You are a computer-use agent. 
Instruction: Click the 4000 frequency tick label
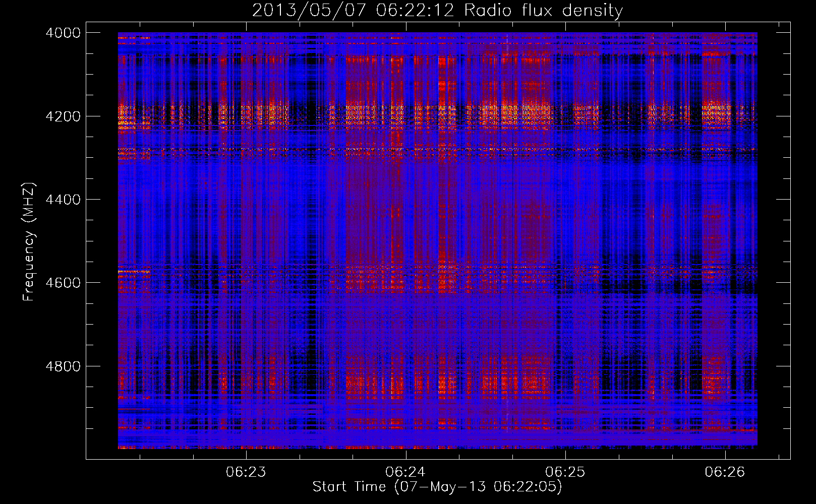(63, 33)
